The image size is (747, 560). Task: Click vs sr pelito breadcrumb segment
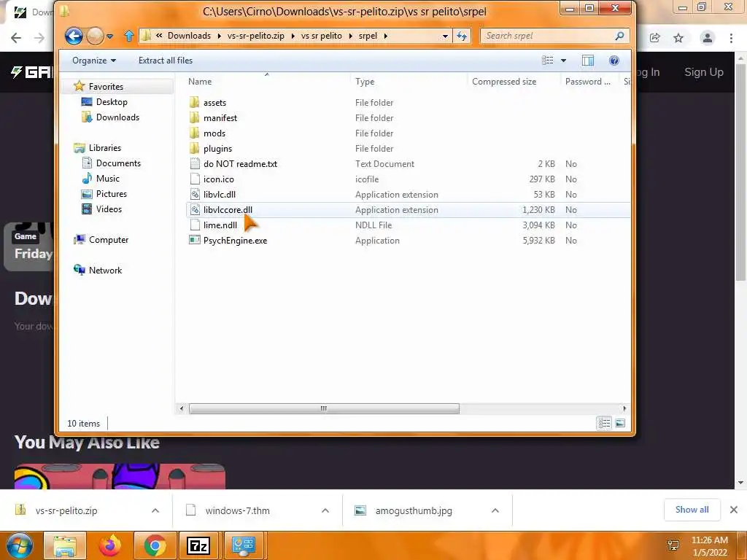point(322,36)
